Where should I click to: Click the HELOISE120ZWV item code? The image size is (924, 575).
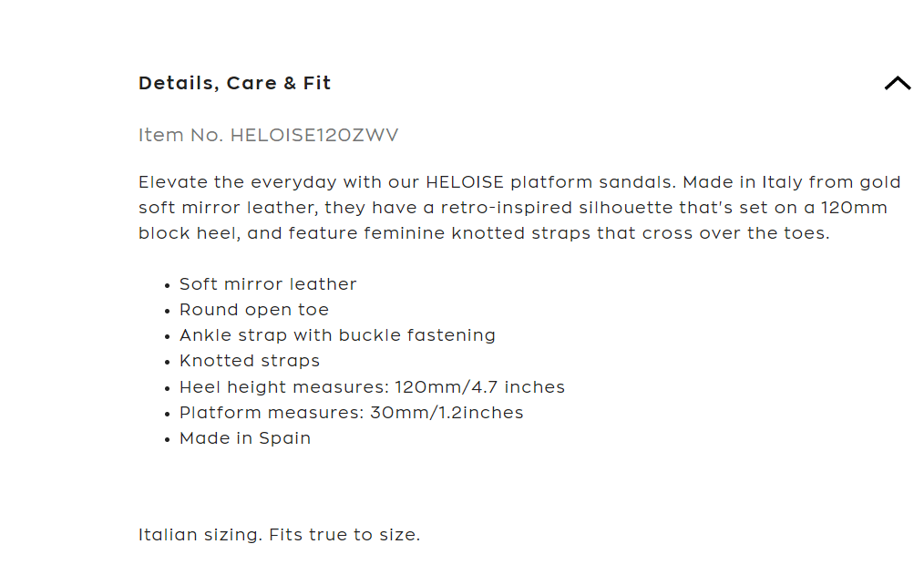(314, 136)
